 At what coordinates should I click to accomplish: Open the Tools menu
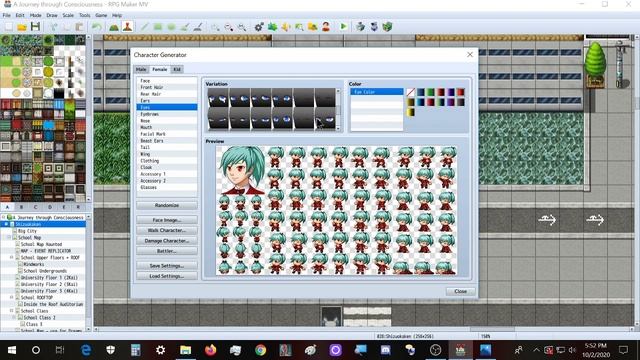(x=84, y=15)
